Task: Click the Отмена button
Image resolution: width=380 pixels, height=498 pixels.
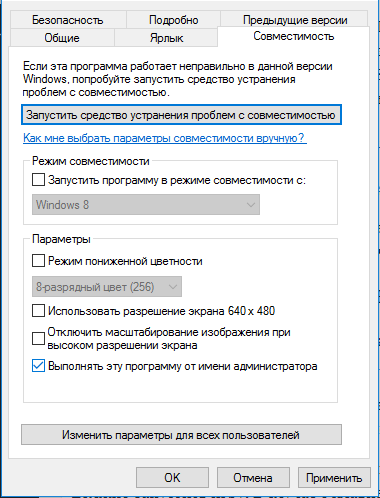Action: coord(253,478)
